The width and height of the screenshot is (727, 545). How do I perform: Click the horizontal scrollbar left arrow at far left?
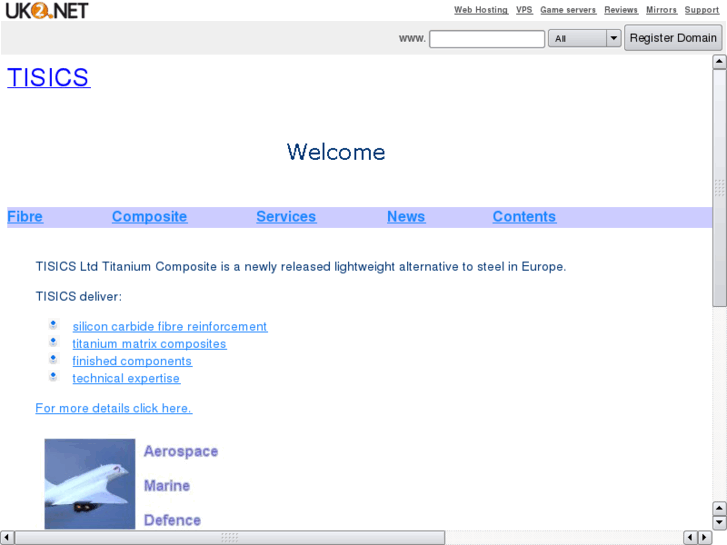[7, 538]
